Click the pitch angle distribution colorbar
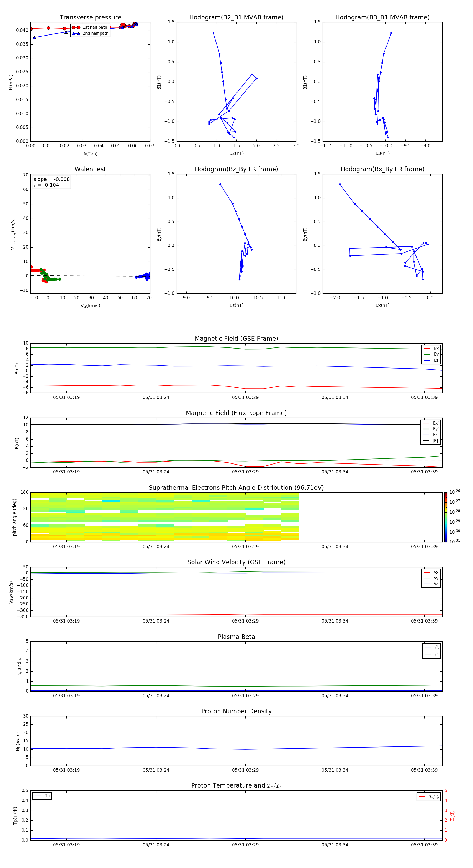 (x=445, y=517)
